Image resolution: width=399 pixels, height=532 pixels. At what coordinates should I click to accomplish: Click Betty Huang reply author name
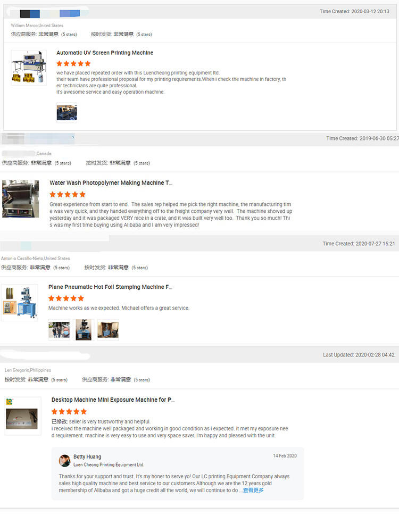[x=87, y=456]
